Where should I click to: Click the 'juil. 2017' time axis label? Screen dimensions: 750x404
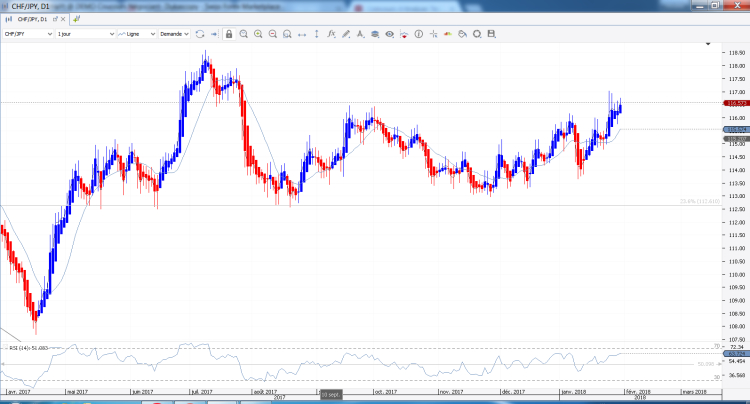click(202, 392)
